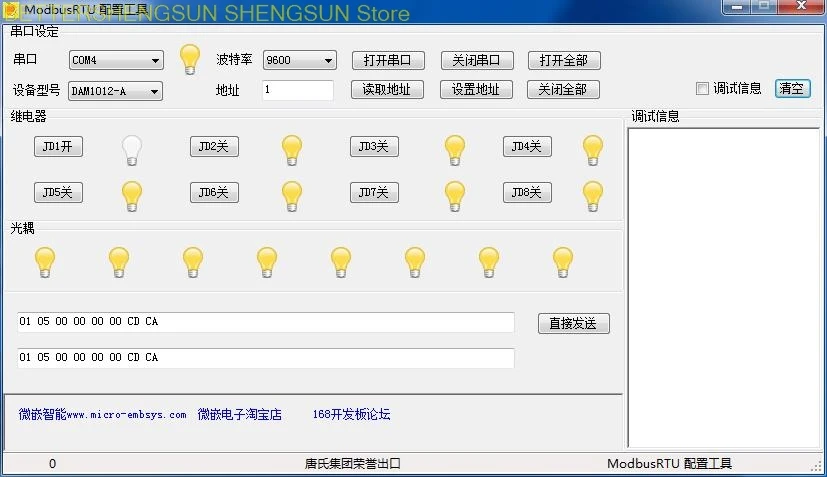Click the last 光耦 bulb indicator

point(563,262)
